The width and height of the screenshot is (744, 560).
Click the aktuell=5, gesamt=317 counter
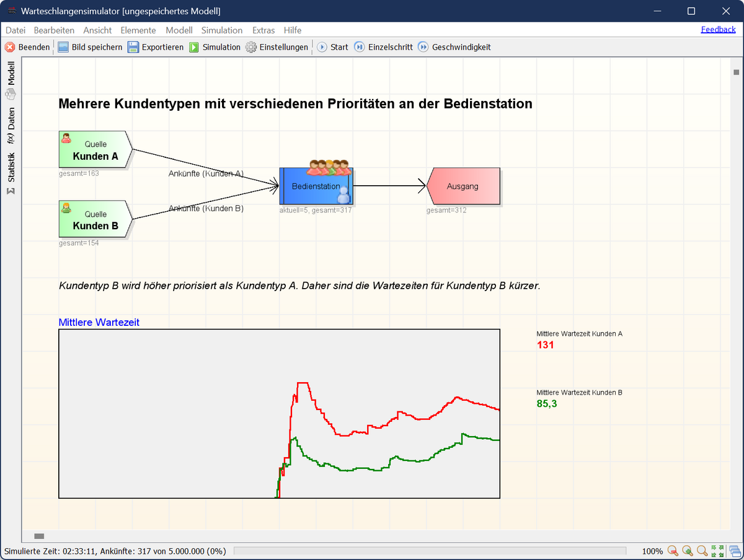(316, 210)
